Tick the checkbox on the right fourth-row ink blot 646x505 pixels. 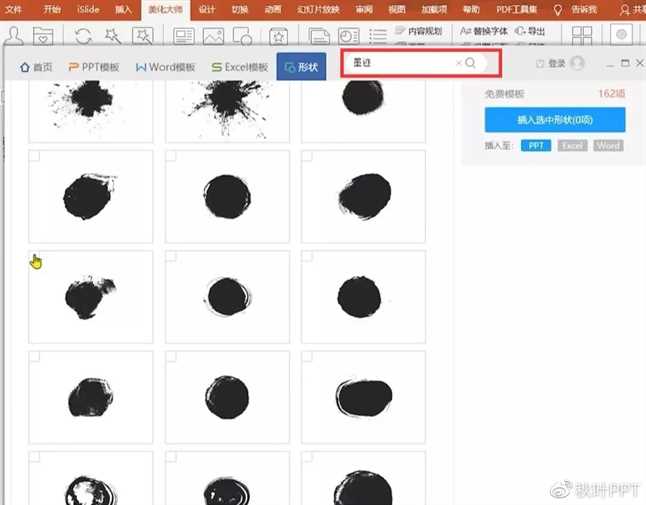point(307,357)
